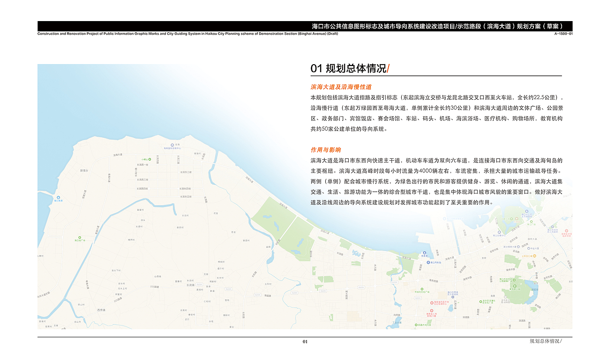The height and width of the screenshot is (364, 600).
Task: Click the 海口汽车站 bus station icon
Action: click(x=428, y=262)
